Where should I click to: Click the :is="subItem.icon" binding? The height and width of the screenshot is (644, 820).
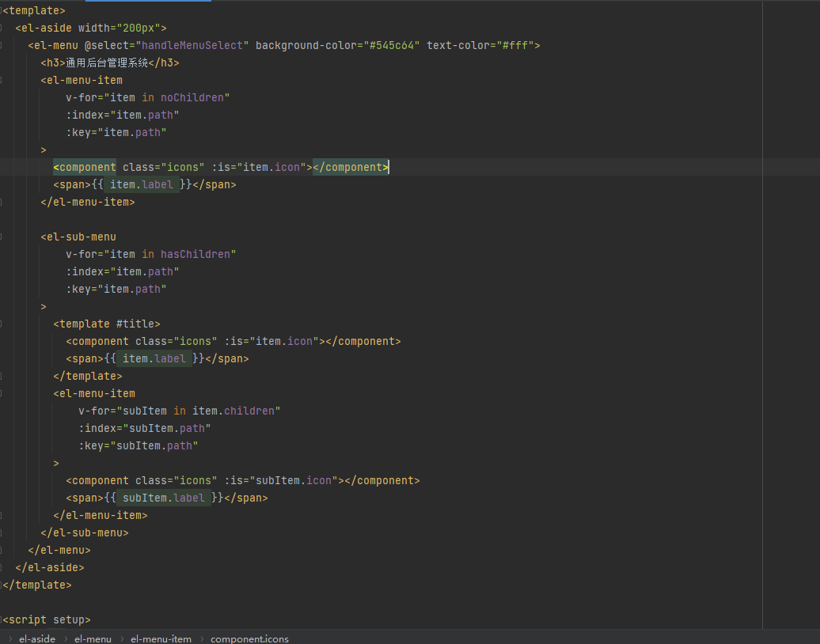281,481
